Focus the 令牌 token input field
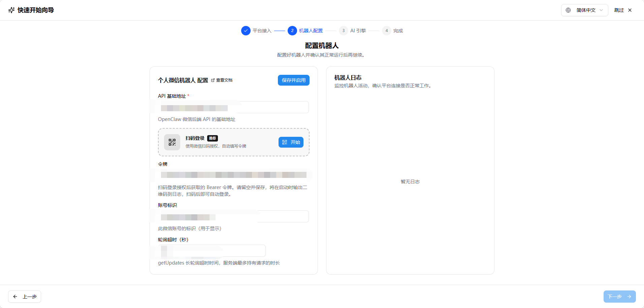 (233, 175)
